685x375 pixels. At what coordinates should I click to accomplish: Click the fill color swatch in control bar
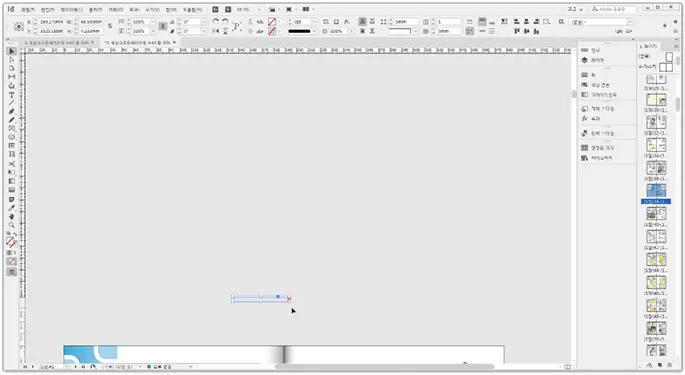[x=272, y=21]
